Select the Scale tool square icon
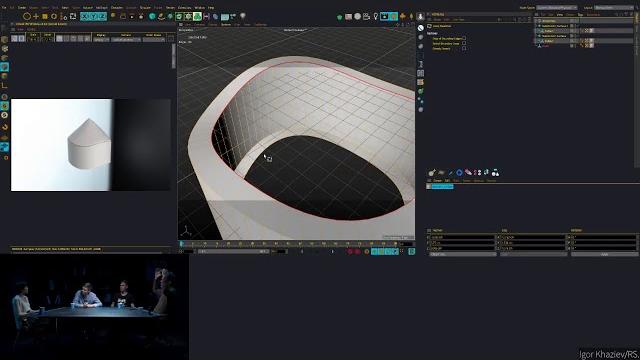Image resolution: width=640 pixels, height=360 pixels. [x=45, y=16]
